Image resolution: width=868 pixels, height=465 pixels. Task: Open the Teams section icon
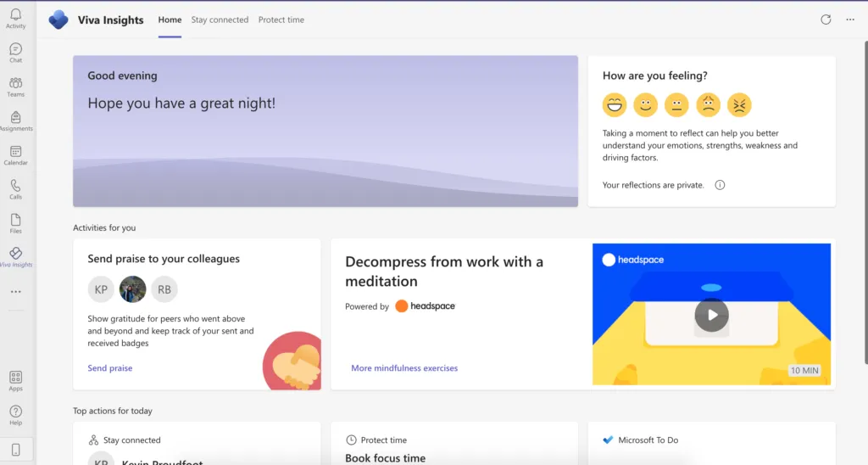[x=15, y=87]
